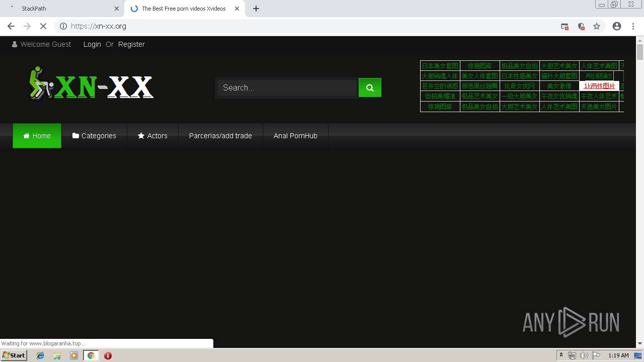Select the Best Free videos Xvideos tab
This screenshot has height=362, width=644.
click(184, 9)
